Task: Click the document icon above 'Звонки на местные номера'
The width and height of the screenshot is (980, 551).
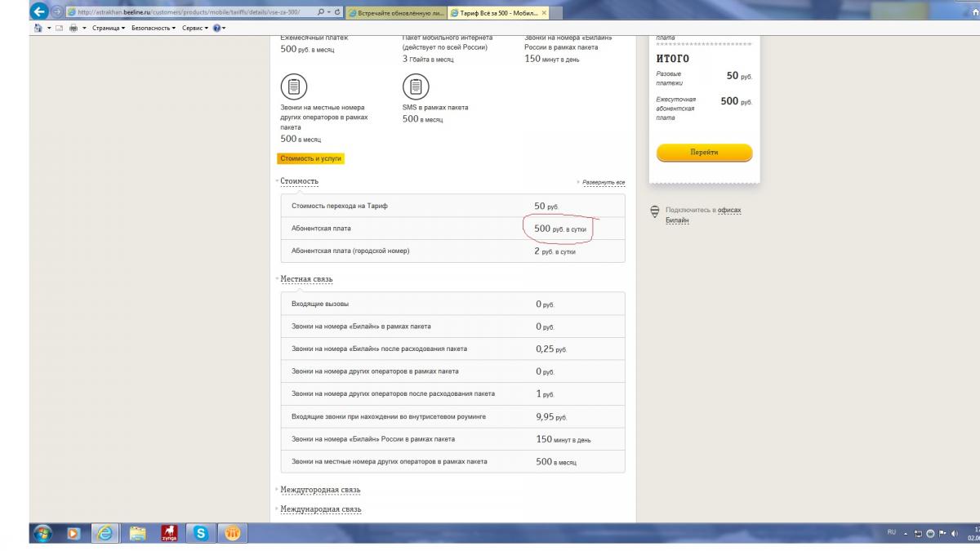Action: click(293, 87)
